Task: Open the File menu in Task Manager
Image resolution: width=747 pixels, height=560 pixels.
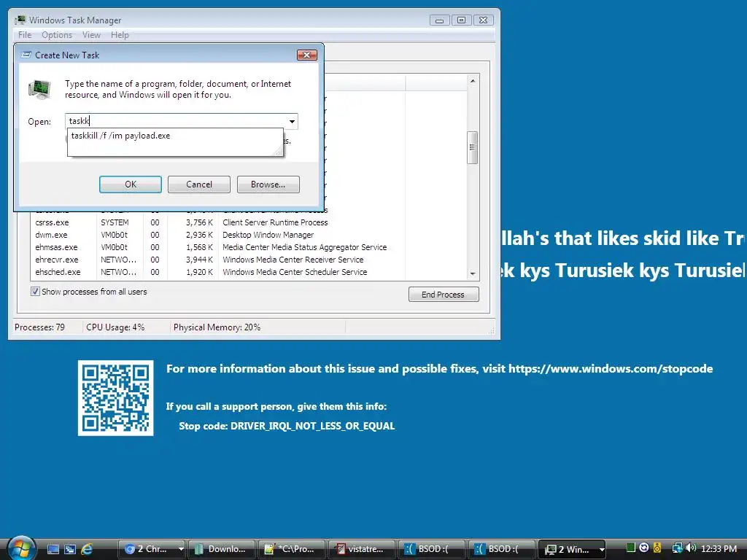Action: coord(25,35)
